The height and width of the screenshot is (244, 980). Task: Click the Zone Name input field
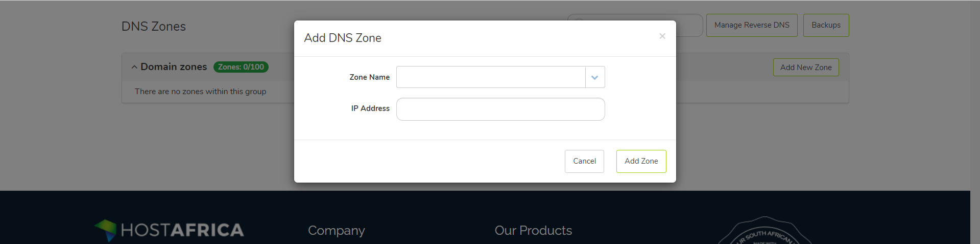point(491,77)
